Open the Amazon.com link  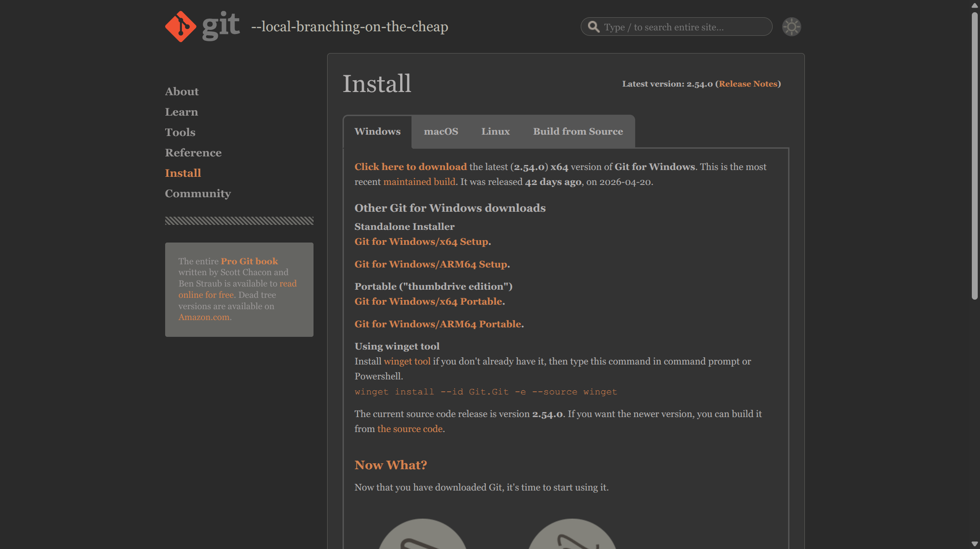click(204, 317)
